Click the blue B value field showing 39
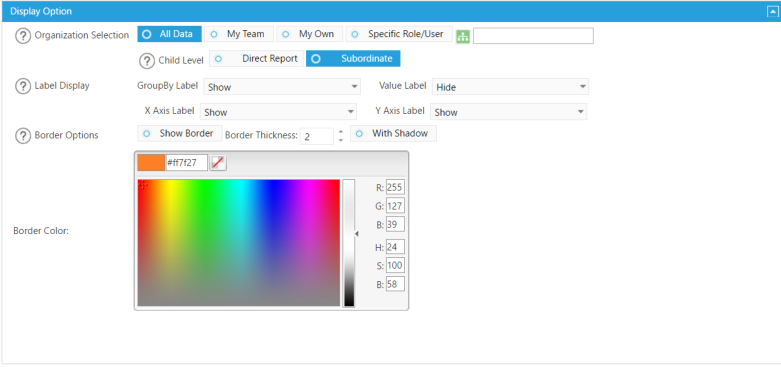Viewport: 781px width, 367px height. [x=395, y=224]
